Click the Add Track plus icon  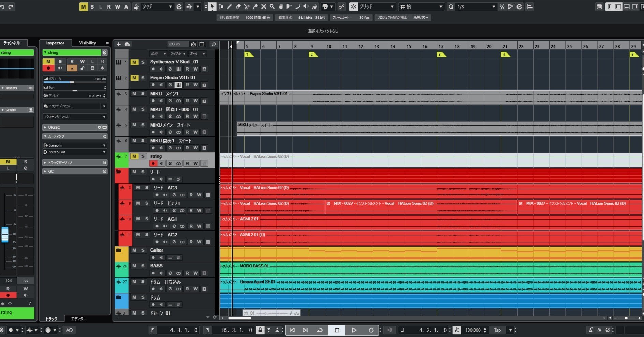119,44
